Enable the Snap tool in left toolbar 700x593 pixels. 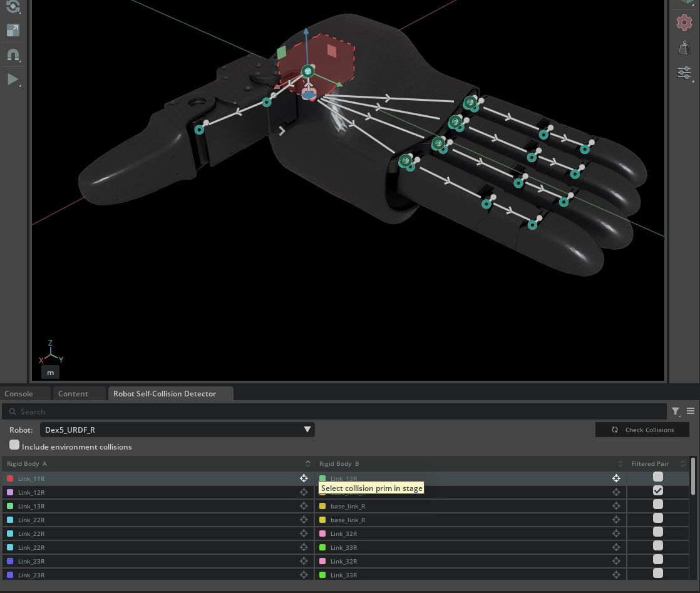pos(13,54)
